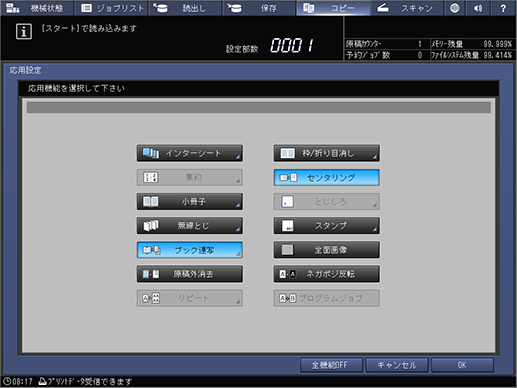Click the インターシート sheet icon
Image resolution: width=517 pixels, height=388 pixels.
151,153
